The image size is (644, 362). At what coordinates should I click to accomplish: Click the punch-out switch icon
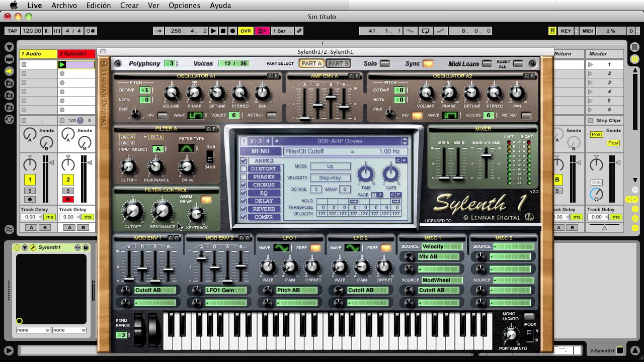click(441, 31)
